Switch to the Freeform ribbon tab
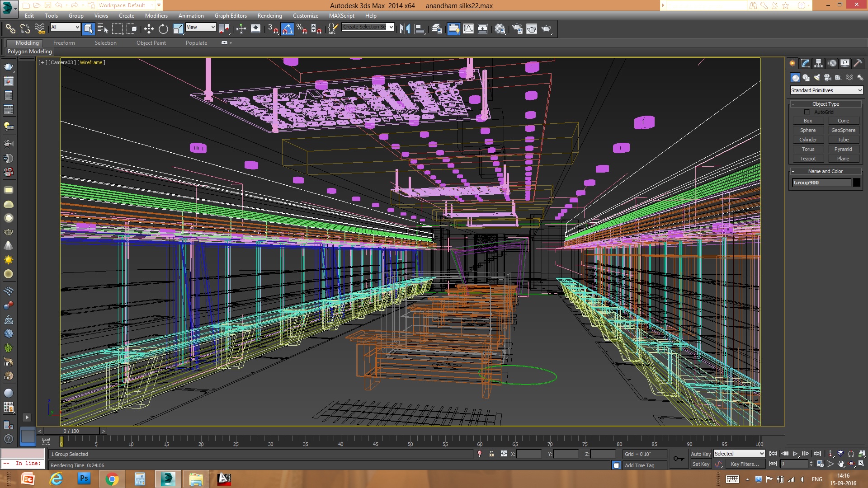 click(x=64, y=43)
